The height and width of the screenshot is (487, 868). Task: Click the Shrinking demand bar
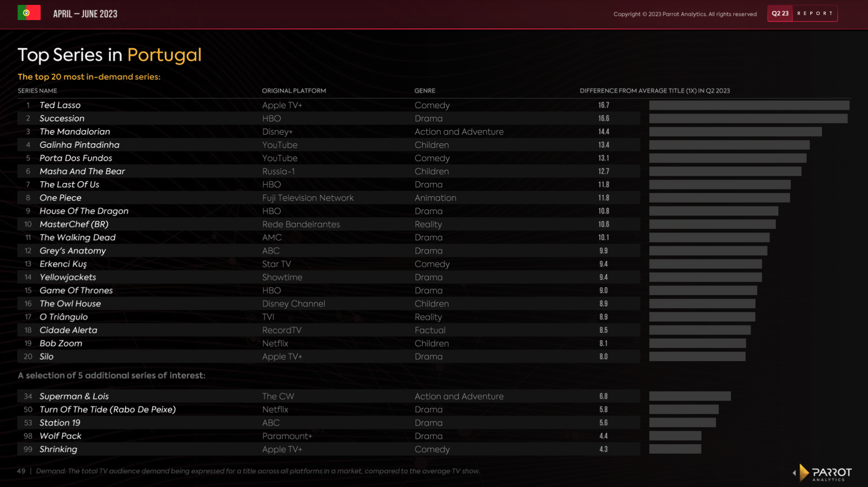[675, 449]
